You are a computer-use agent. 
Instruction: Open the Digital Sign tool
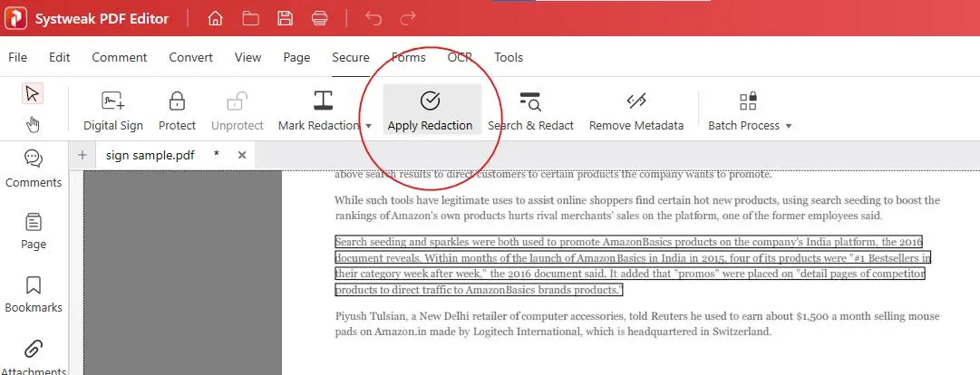[x=113, y=111]
